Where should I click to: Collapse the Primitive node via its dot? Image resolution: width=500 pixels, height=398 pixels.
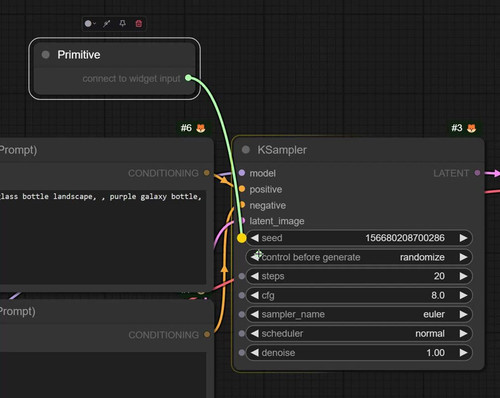pos(46,54)
